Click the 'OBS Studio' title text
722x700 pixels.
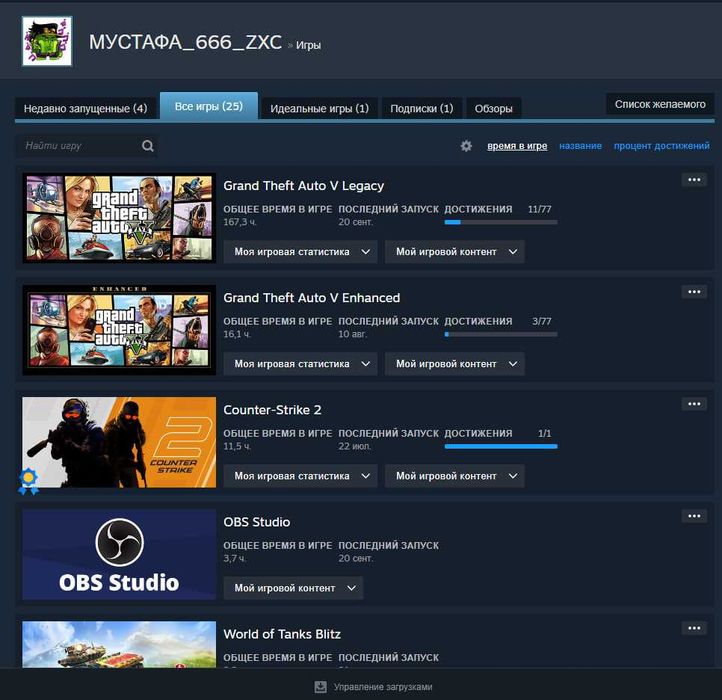pyautogui.click(x=256, y=522)
